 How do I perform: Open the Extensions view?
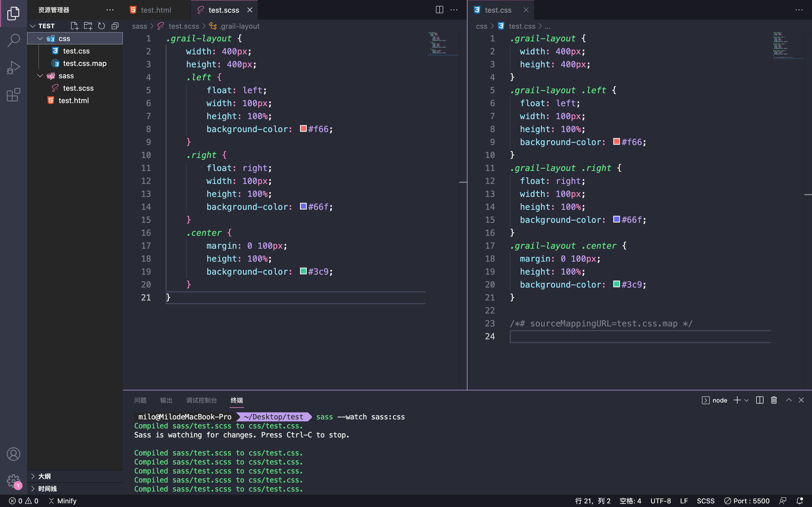tap(14, 95)
